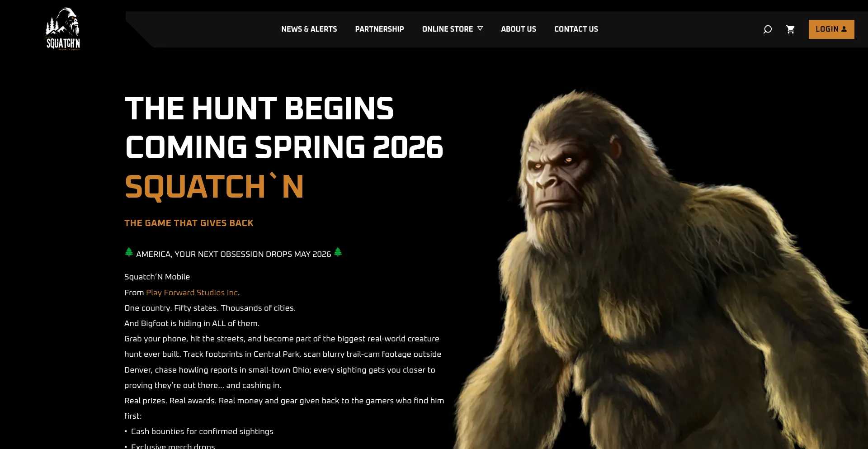Navigate to About Us
This screenshot has height=449, width=868.
[x=519, y=29]
